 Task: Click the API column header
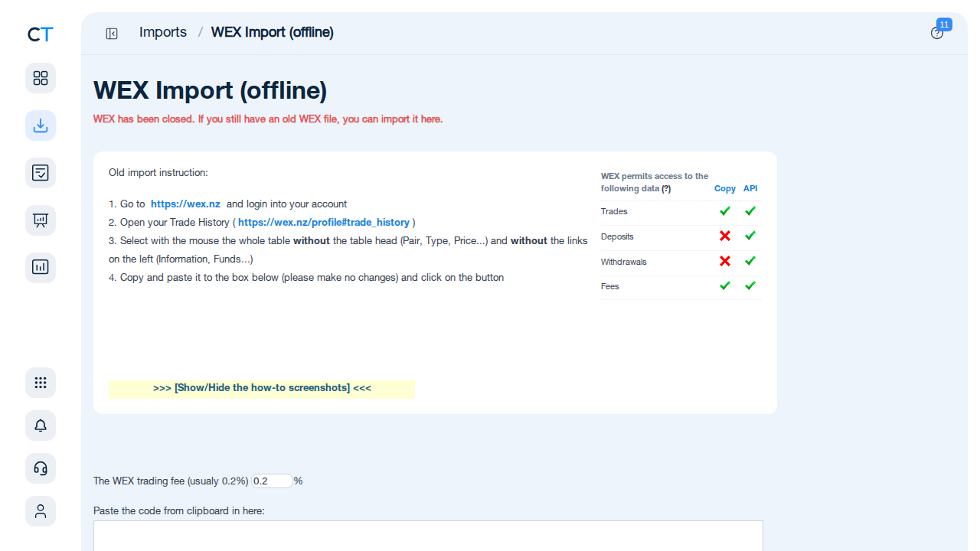click(750, 188)
